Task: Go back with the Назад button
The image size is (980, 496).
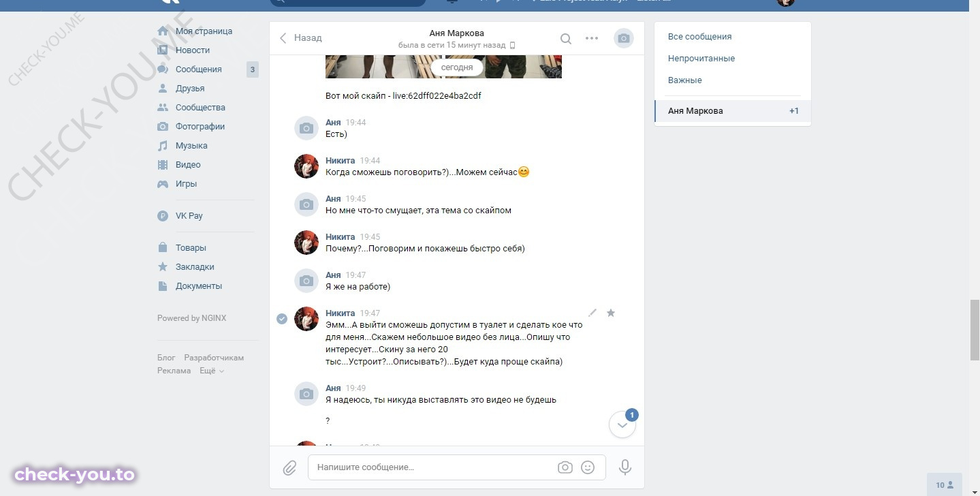Action: 300,38
